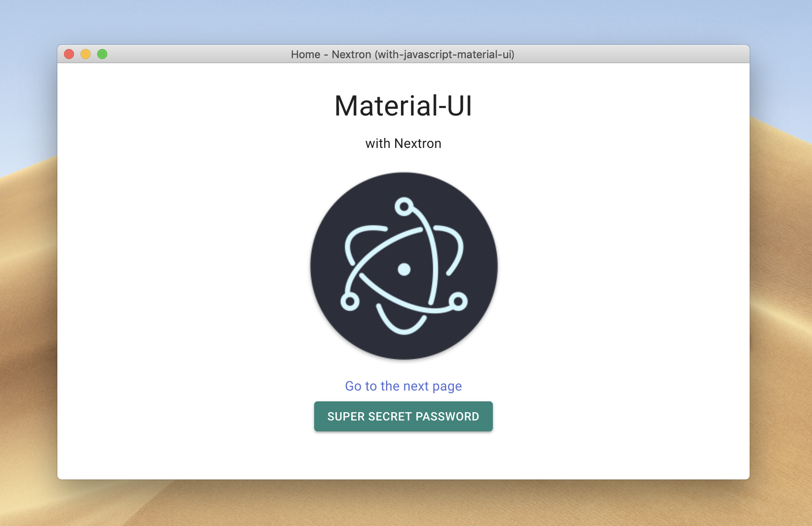
Task: Click the nucleus dot in the logo center
Action: click(404, 269)
